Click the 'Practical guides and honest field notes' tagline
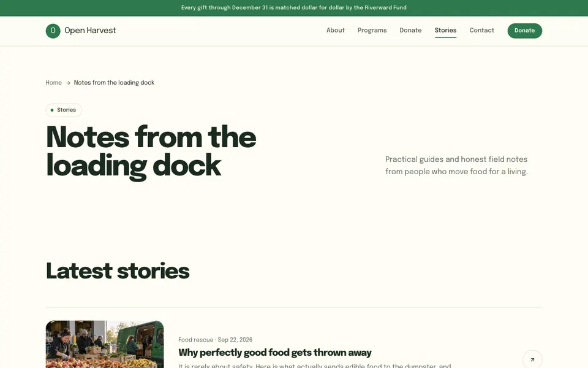588x368 pixels. click(x=456, y=165)
